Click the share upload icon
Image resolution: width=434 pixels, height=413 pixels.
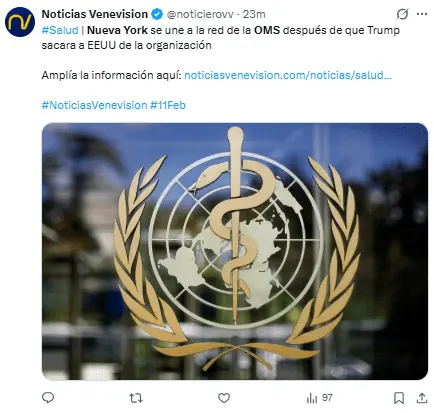click(422, 398)
